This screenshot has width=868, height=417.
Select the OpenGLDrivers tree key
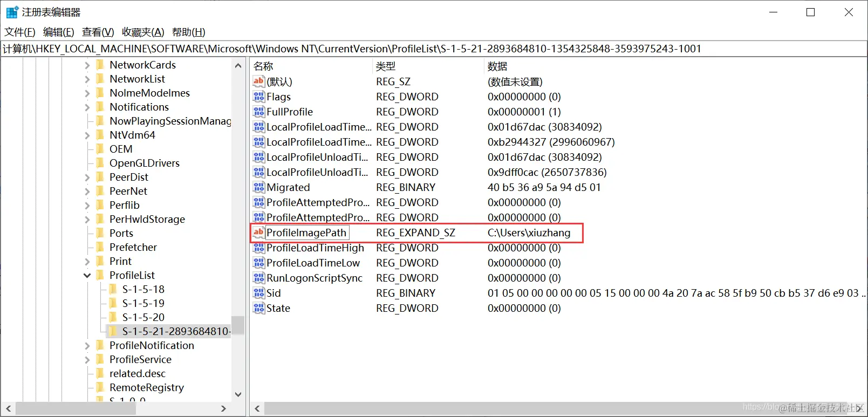[145, 163]
